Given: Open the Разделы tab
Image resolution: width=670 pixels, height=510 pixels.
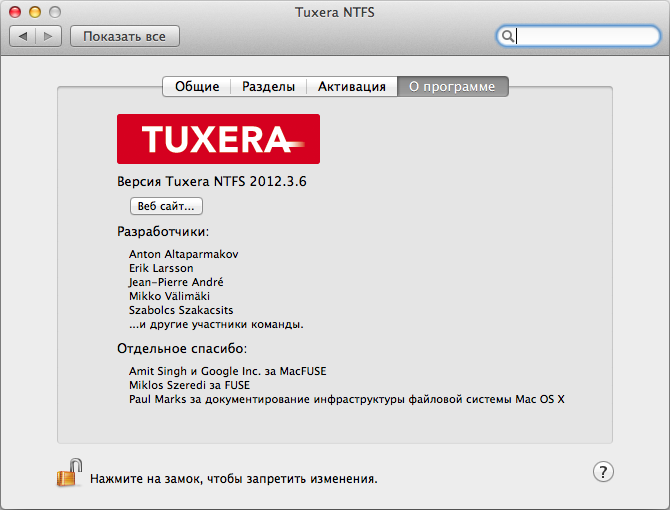Looking at the screenshot, I should (x=268, y=86).
